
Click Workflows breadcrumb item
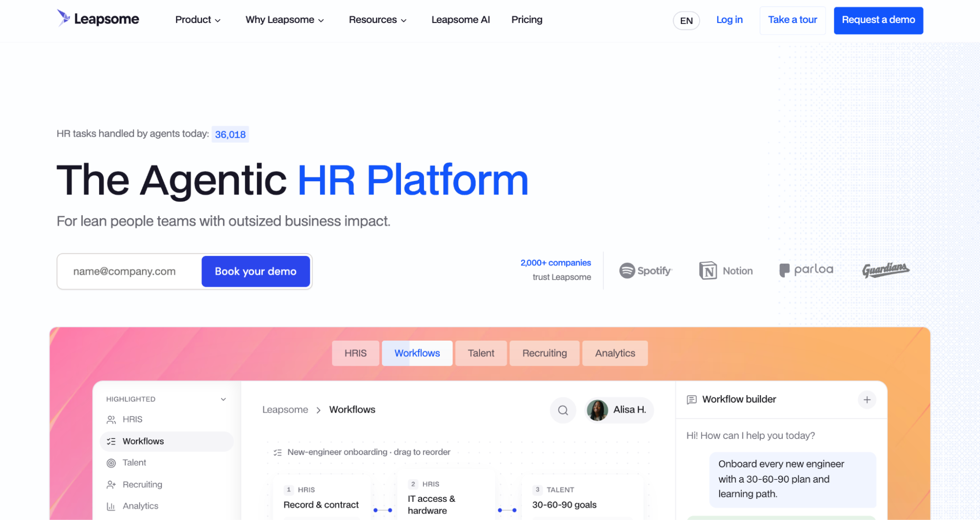352,410
